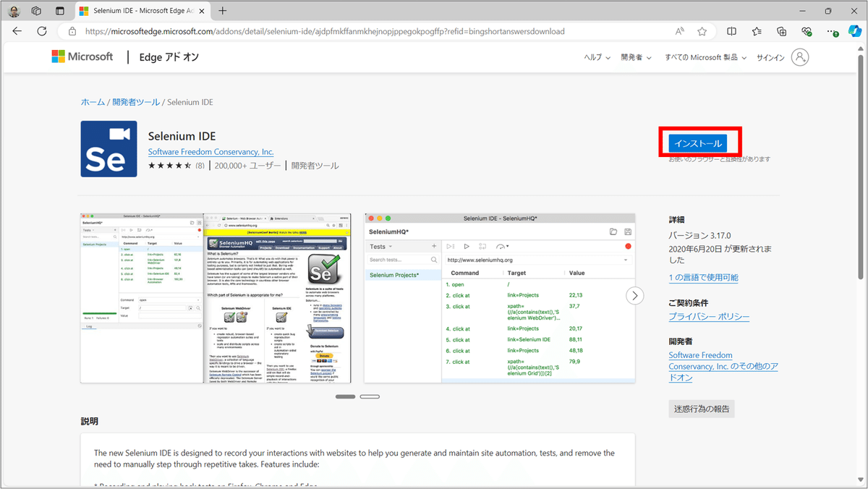Click the vertical page scrollbar
The height and width of the screenshot is (489, 868).
point(862,166)
